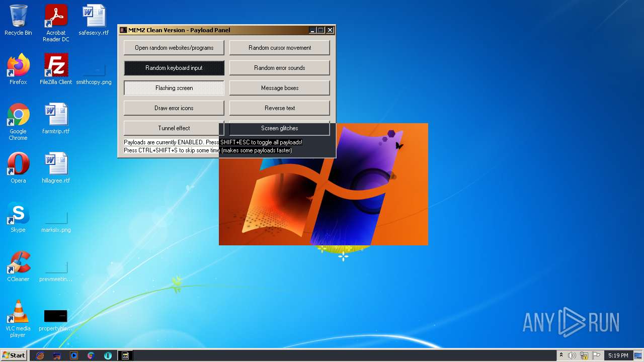Screen dimensions: 644x362
Task: Maximize the MEMZ Payload Panel window
Action: point(321,30)
